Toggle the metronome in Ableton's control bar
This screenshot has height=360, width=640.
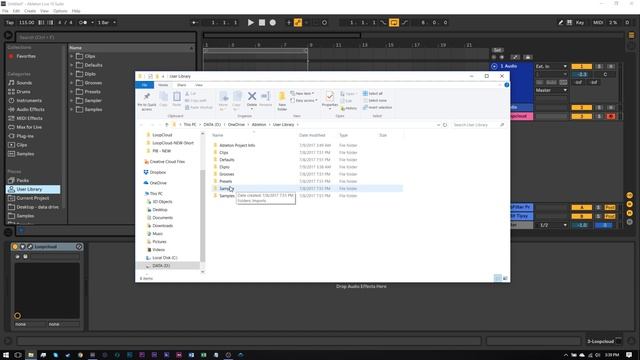83,22
